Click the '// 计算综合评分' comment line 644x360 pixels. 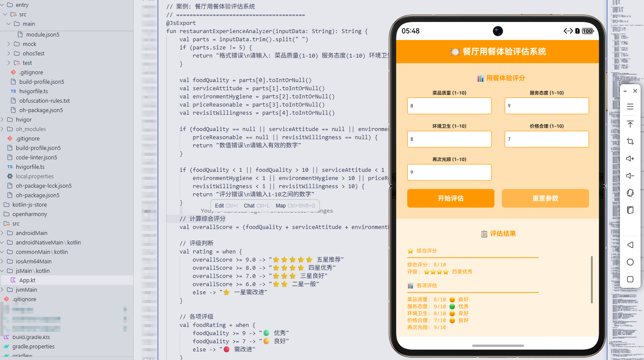click(202, 219)
